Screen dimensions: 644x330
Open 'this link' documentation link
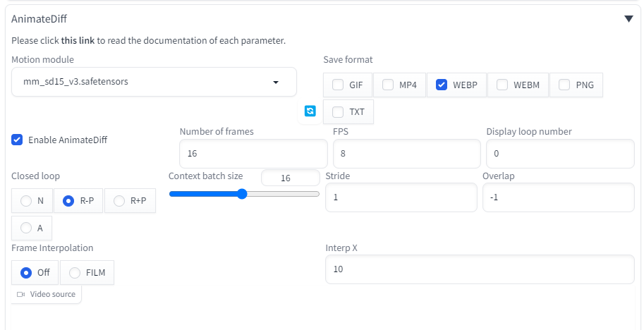click(78, 41)
